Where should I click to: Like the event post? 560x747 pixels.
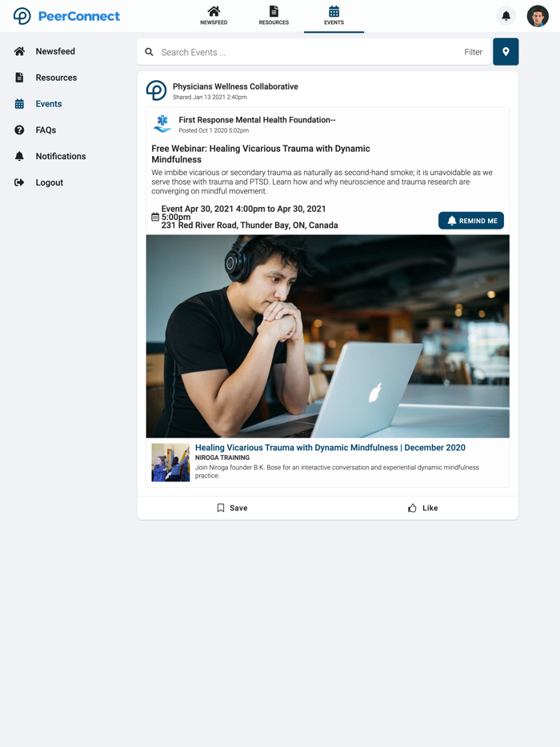pos(422,508)
